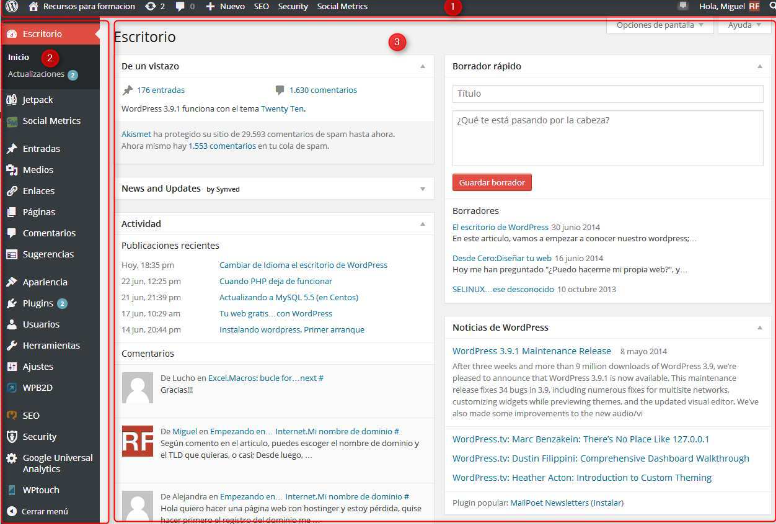Open WordPress 3.9.1 Maintenance Release link
The image size is (776, 524).
coord(532,351)
